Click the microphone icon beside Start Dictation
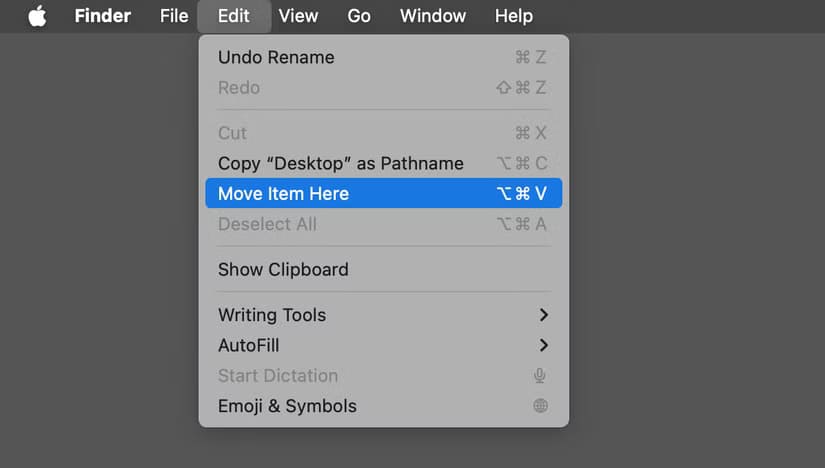 539,376
